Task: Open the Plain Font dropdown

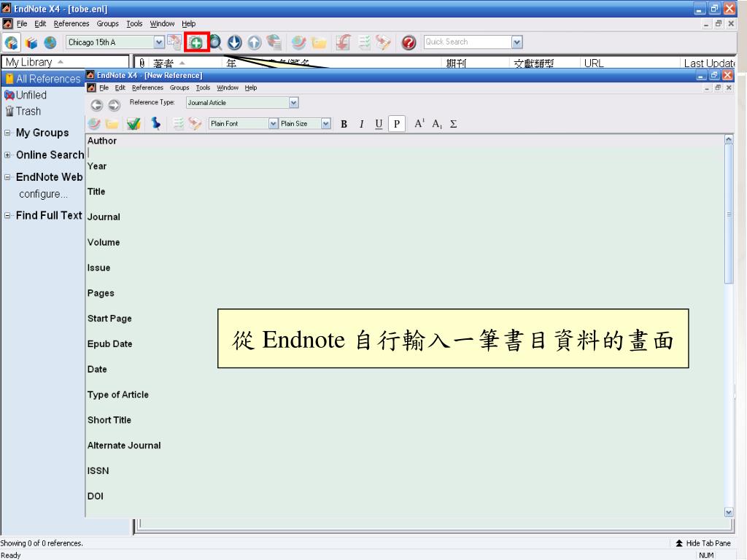Action: pos(273,124)
